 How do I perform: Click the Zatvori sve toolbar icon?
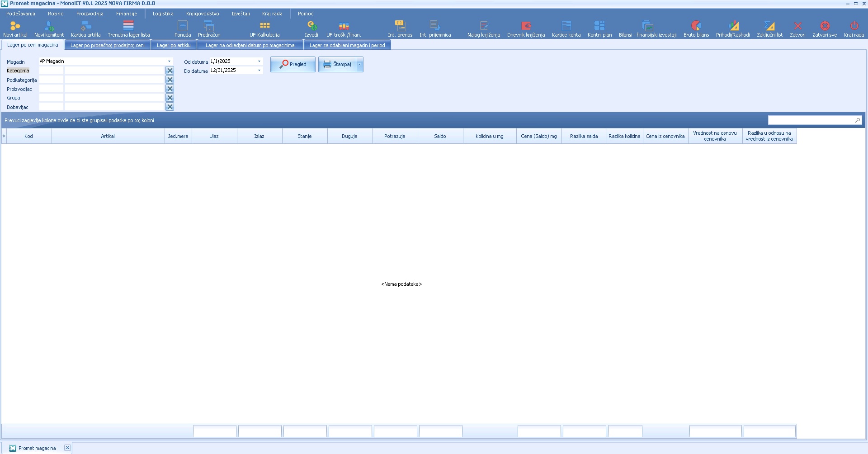coord(825,29)
